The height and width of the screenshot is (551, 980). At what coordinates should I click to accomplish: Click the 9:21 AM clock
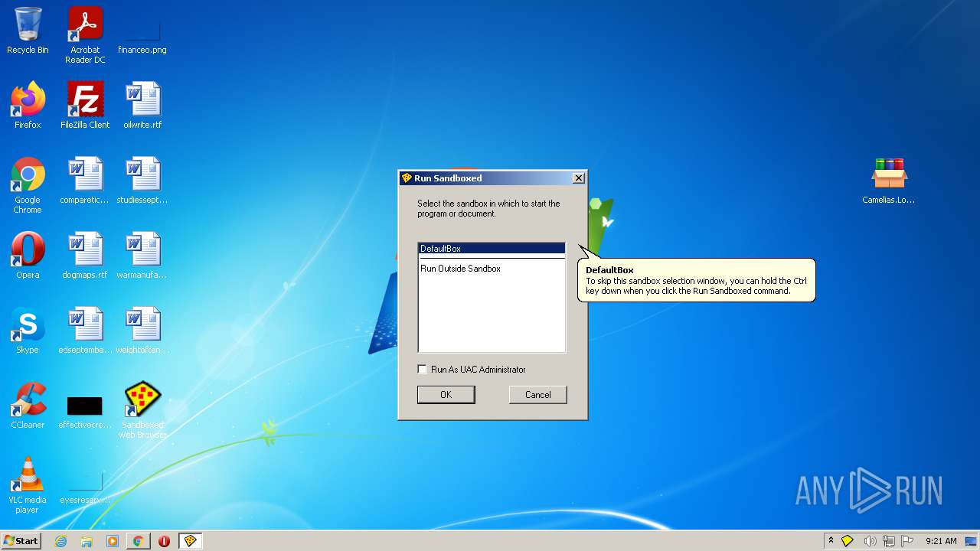941,541
